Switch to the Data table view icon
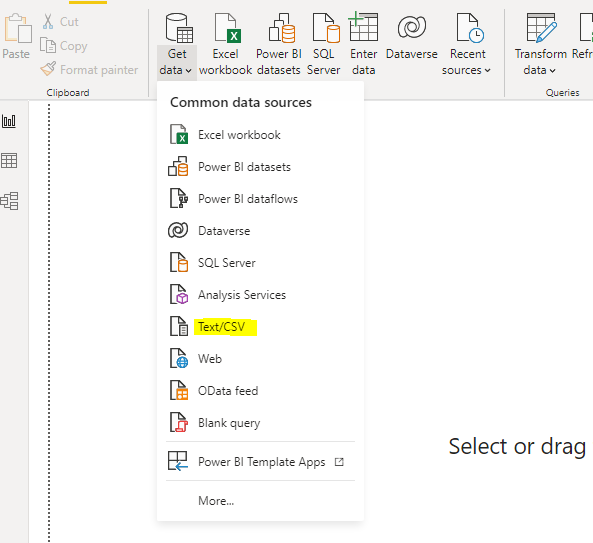Viewport: 593px width, 543px height. coord(9,161)
